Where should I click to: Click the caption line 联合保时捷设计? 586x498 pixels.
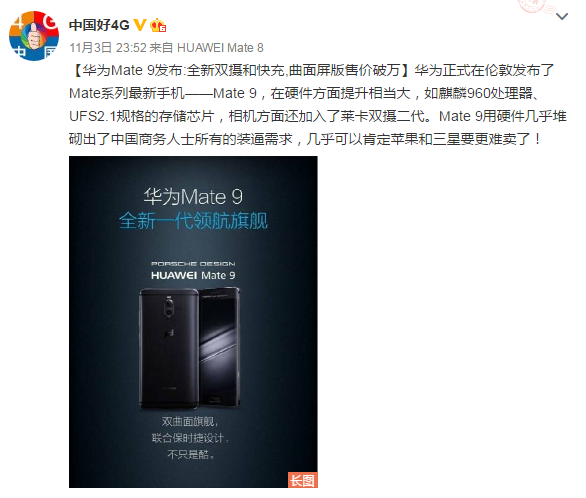[190, 438]
